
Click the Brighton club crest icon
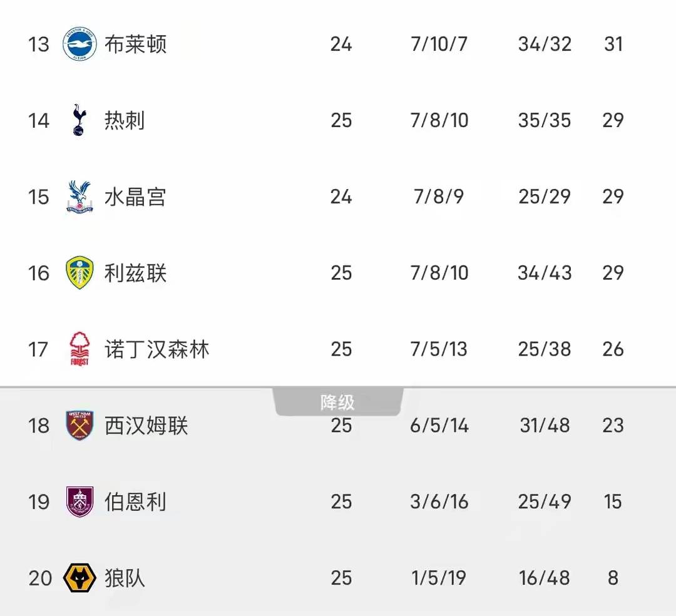click(x=79, y=44)
